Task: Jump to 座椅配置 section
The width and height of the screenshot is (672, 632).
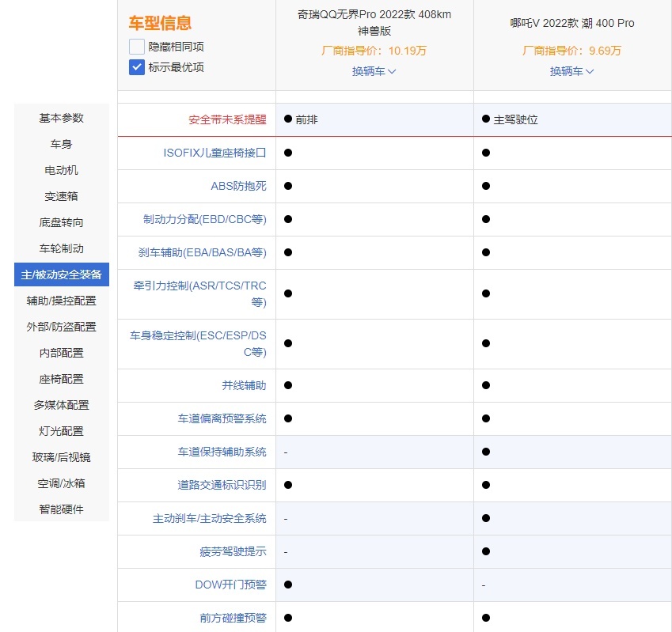Action: tap(61, 379)
